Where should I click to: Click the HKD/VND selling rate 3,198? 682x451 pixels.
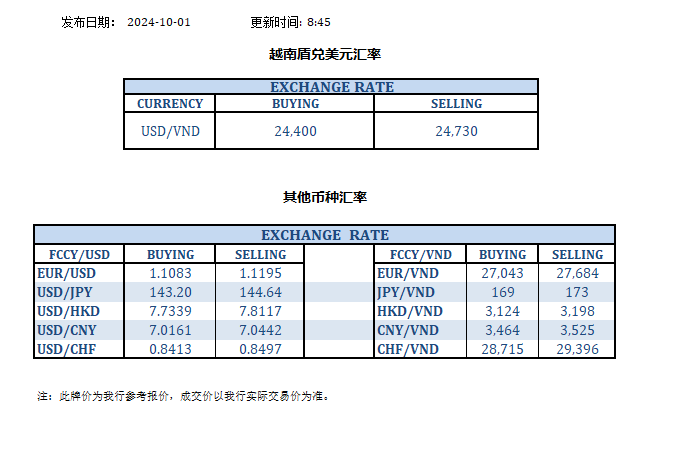[x=577, y=311]
